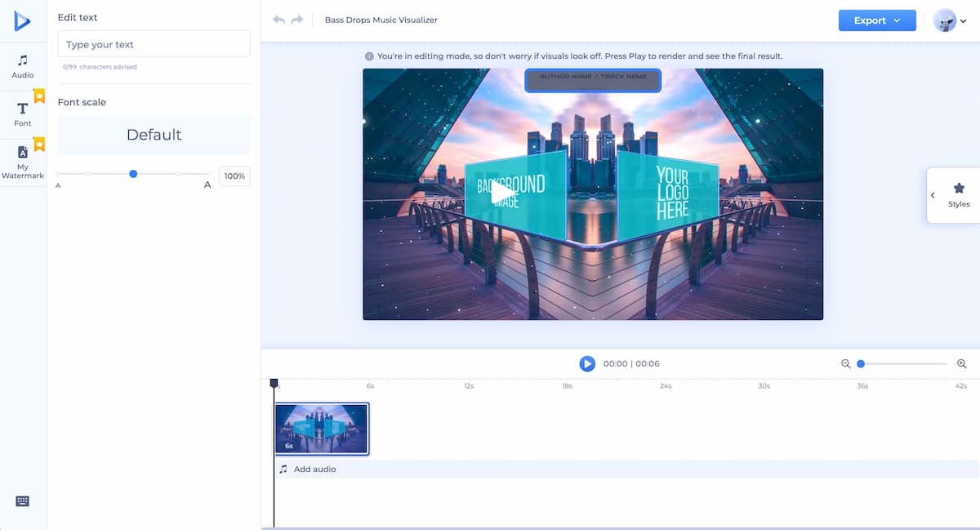Image resolution: width=980 pixels, height=530 pixels.
Task: Select the Default font scale box
Action: [154, 135]
